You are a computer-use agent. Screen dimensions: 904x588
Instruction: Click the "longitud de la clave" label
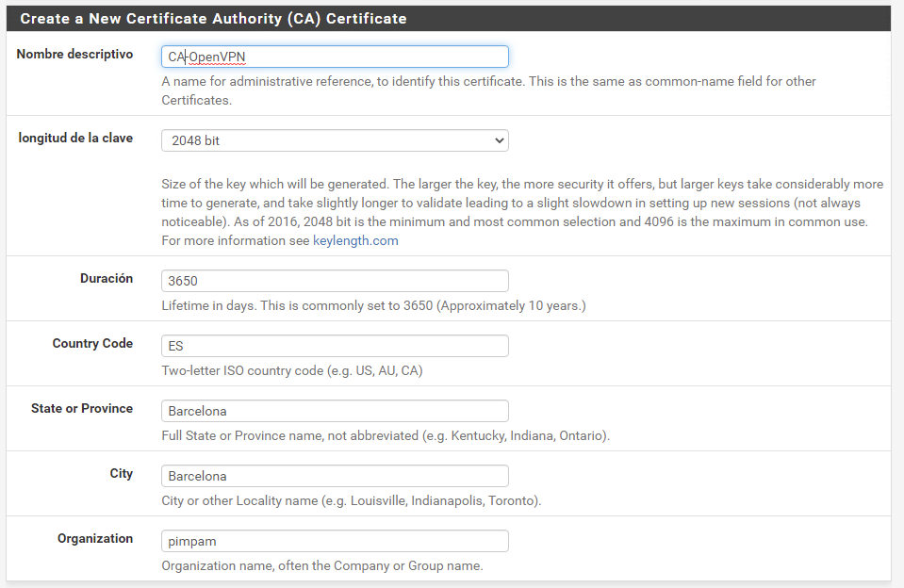click(75, 139)
